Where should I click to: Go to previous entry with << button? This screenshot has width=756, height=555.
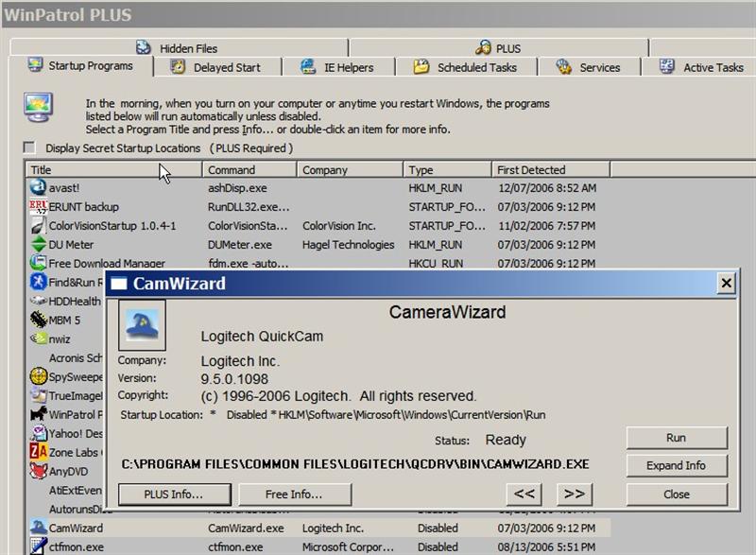click(524, 494)
